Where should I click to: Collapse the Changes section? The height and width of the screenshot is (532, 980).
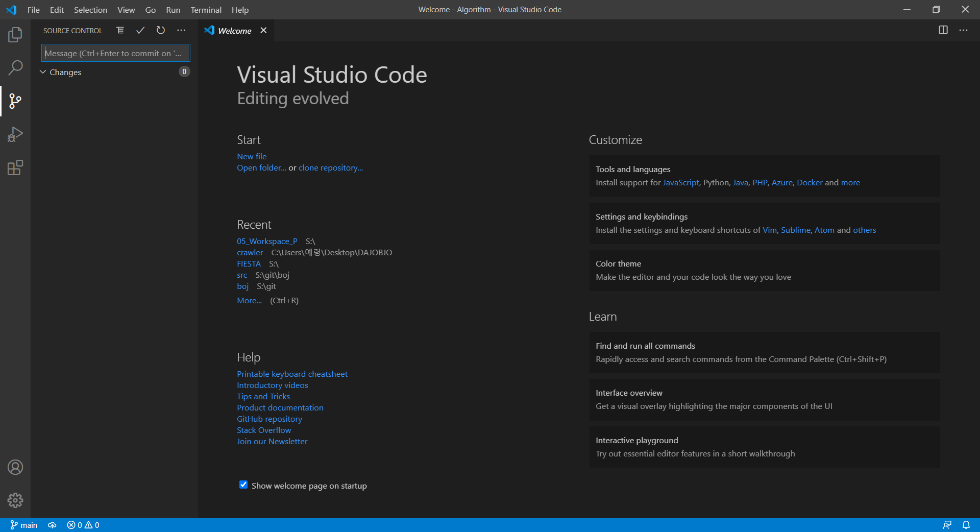click(x=43, y=72)
